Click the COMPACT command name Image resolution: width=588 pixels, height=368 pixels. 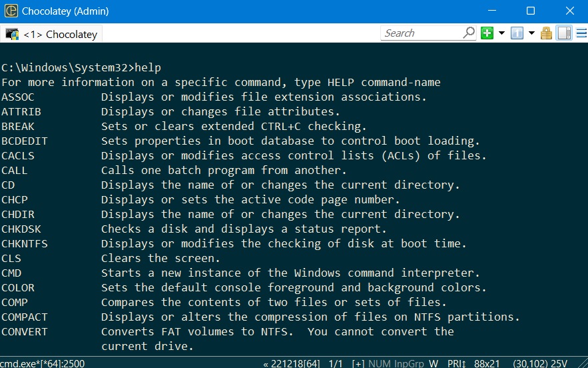coord(25,317)
